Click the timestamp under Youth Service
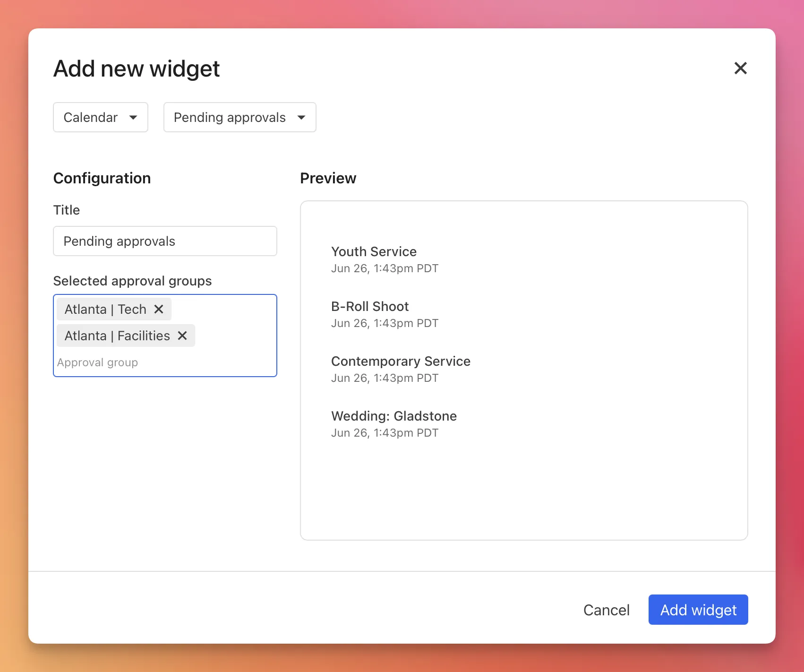Viewport: 804px width, 672px height. point(385,268)
